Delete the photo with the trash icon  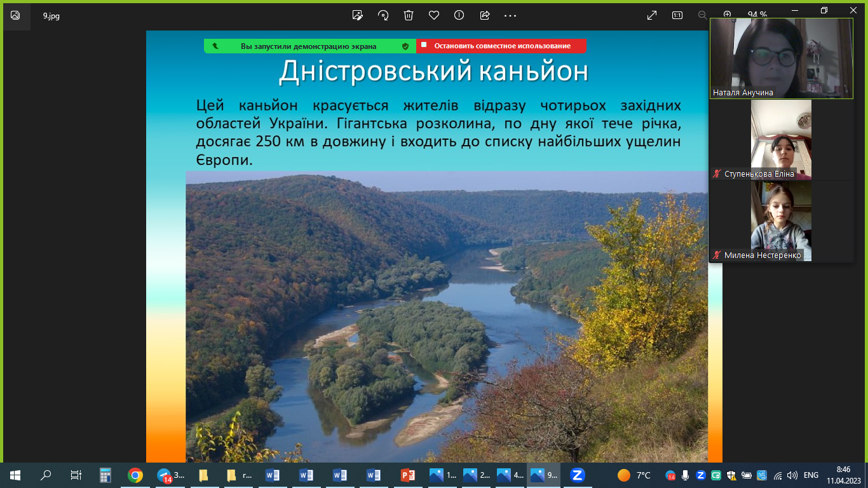[x=409, y=15]
